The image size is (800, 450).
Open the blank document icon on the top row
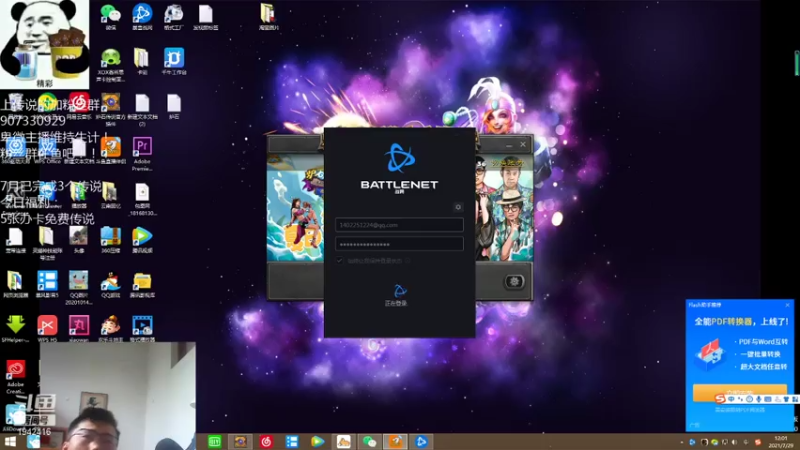pyautogui.click(x=206, y=17)
